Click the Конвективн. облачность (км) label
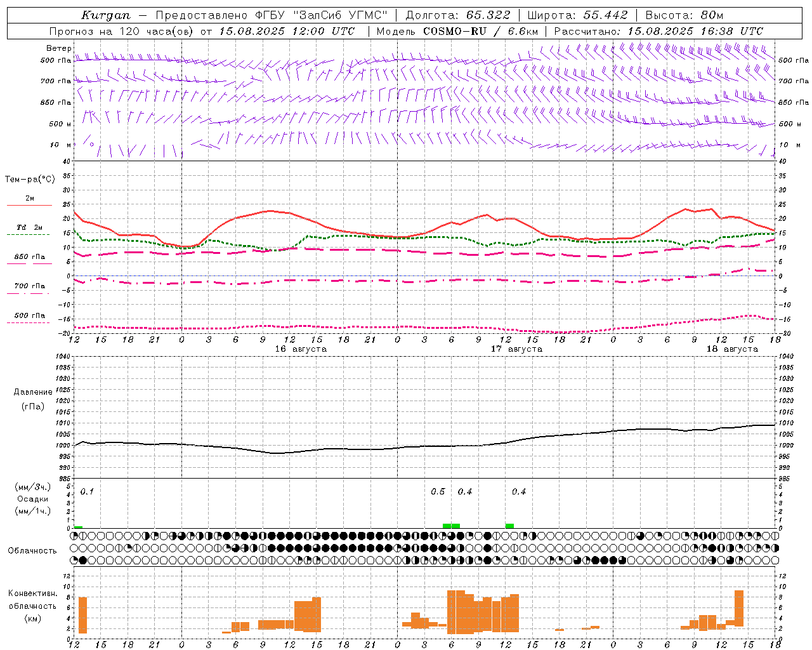This screenshot has height=650, width=812. (x=32, y=606)
